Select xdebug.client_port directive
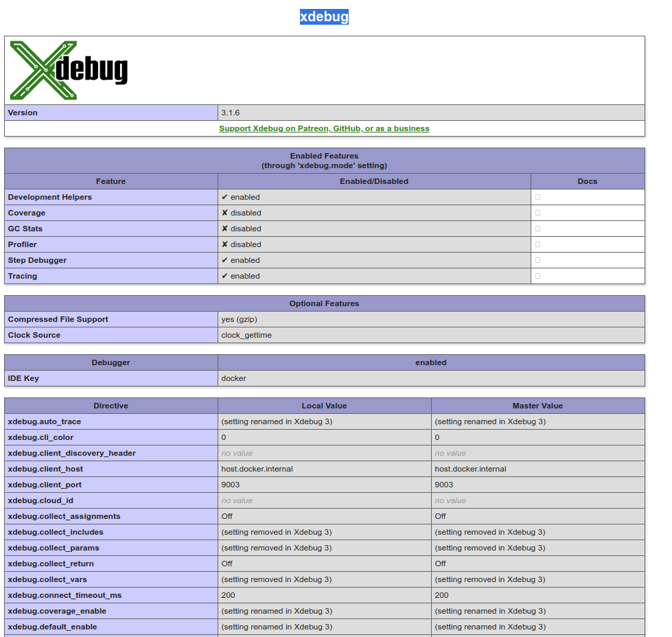 tap(45, 485)
